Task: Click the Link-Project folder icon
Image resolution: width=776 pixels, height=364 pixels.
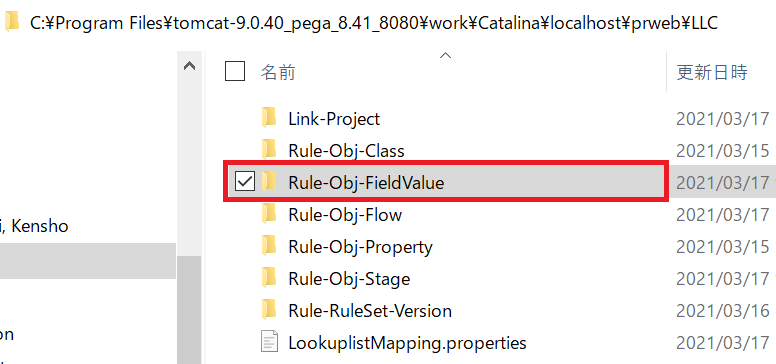Action: coord(269,118)
